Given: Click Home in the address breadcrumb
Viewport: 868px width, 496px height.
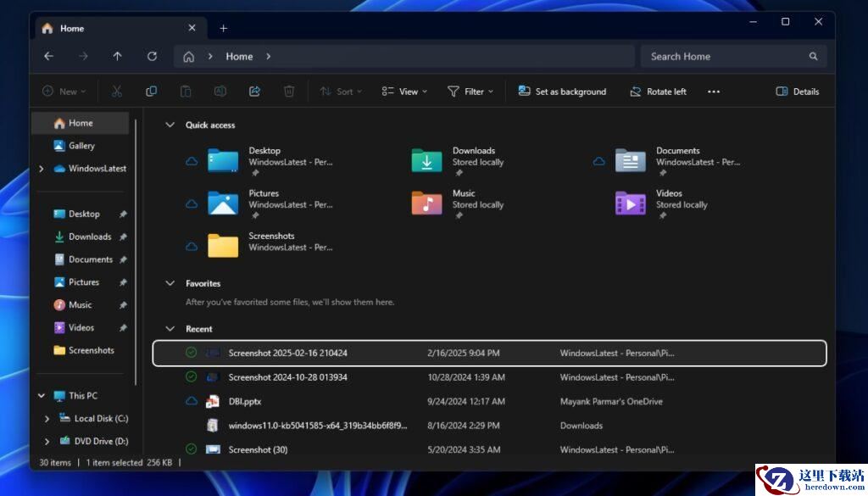Looking at the screenshot, I should coord(239,57).
